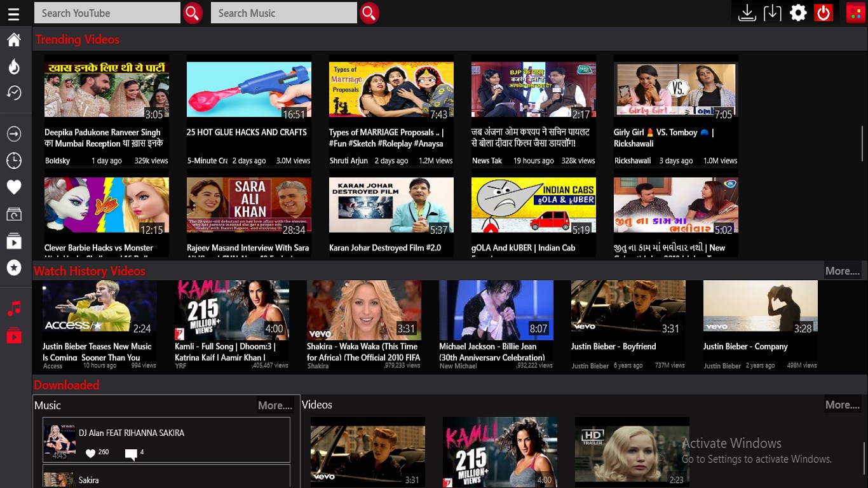Screen dimensions: 868x488
Task: Click the Watch History Videos heading
Action: (x=90, y=271)
